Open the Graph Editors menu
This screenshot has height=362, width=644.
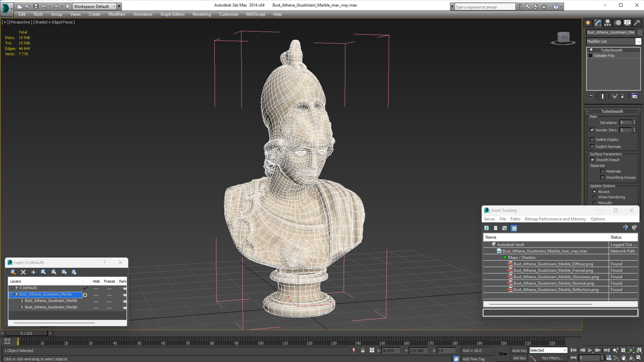(x=172, y=14)
